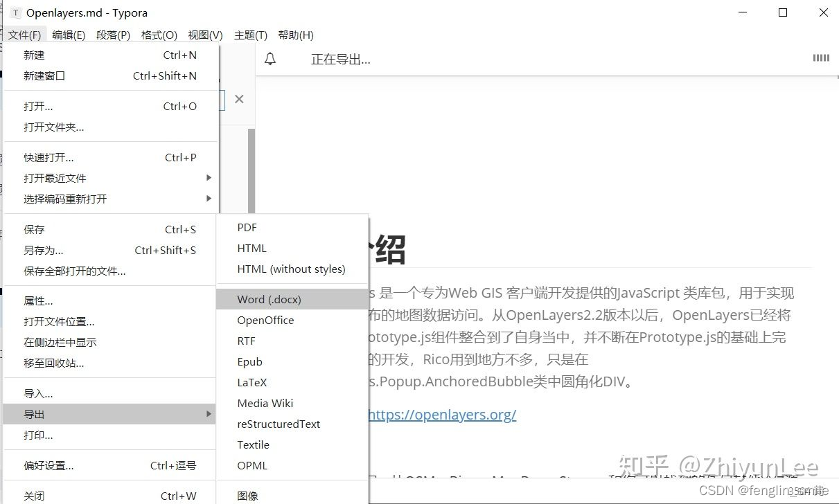
Task: Select 图像 export option
Action: pyautogui.click(x=292, y=496)
